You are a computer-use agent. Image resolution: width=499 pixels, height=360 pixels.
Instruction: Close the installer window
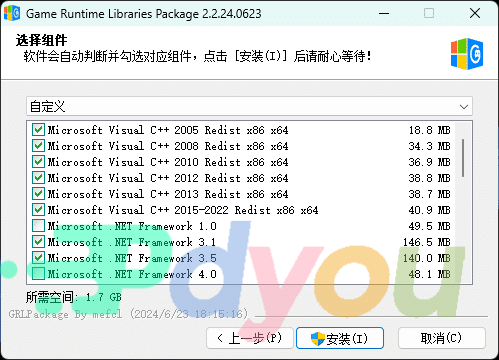(x=475, y=13)
